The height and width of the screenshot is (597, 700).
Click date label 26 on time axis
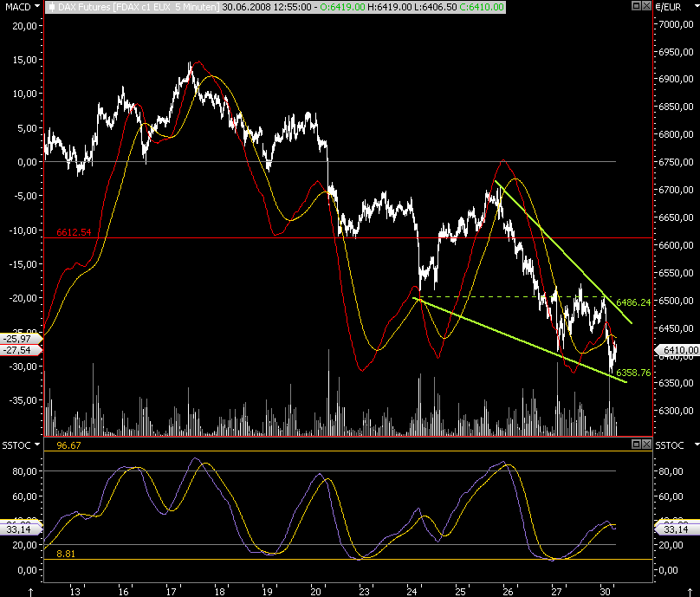(x=508, y=592)
